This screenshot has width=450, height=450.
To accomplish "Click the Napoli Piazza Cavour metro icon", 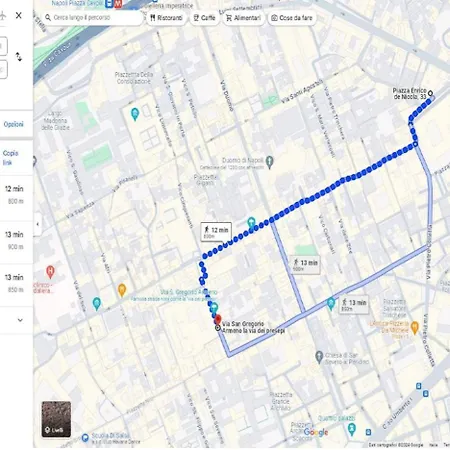I will pyautogui.click(x=118, y=4).
